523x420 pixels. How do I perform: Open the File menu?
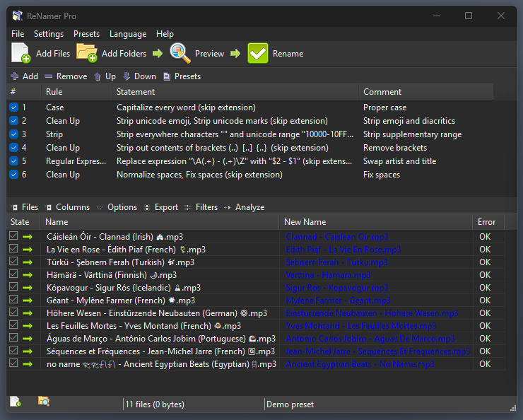pyautogui.click(x=18, y=34)
